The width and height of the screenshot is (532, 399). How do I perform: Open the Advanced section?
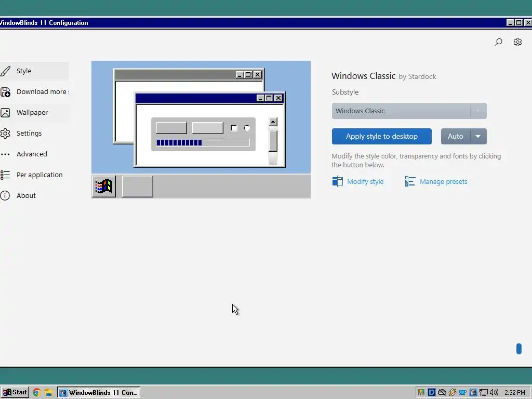pyautogui.click(x=34, y=154)
